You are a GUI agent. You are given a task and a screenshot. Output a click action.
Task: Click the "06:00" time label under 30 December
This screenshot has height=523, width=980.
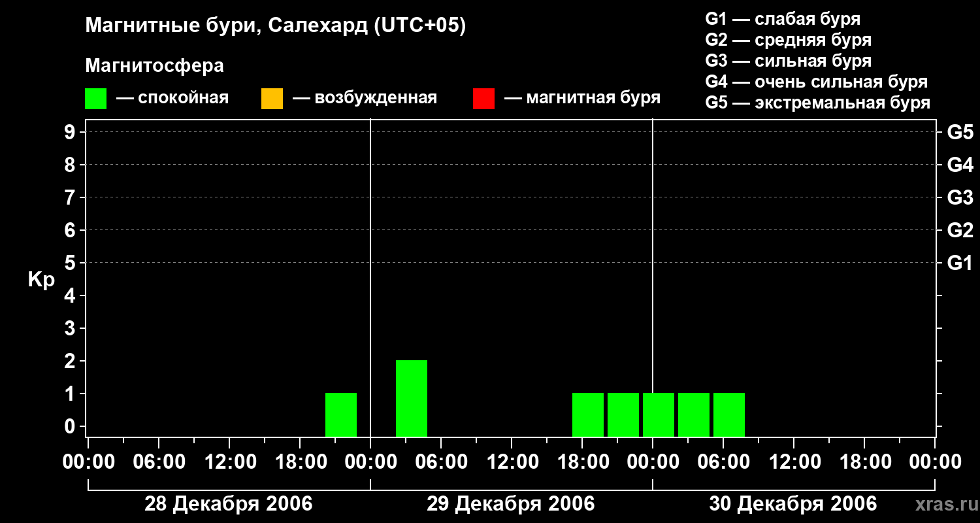pos(723,462)
